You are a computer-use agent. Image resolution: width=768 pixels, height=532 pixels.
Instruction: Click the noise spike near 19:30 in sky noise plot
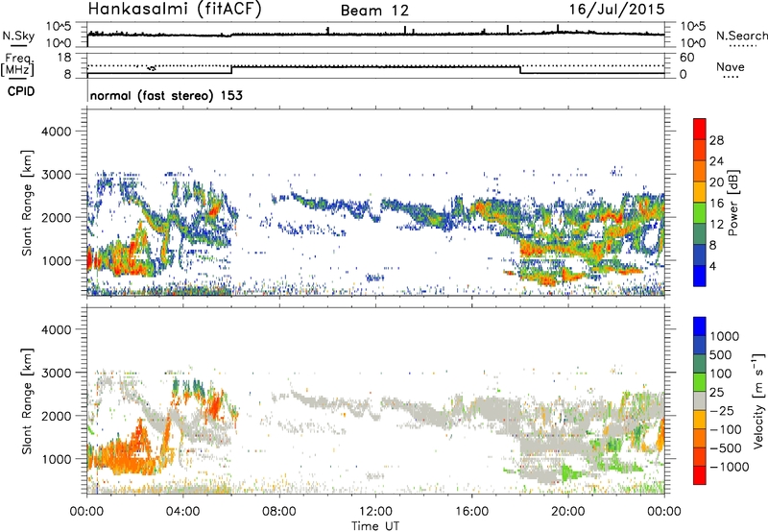558,29
